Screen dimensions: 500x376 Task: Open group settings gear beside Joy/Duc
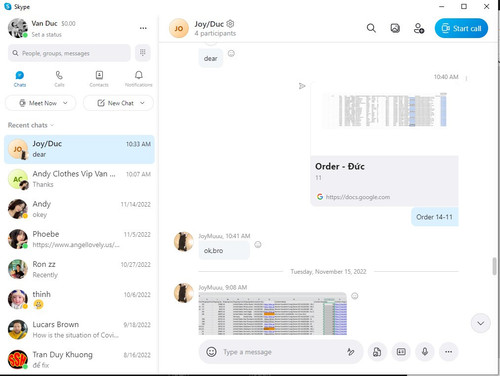(x=230, y=24)
